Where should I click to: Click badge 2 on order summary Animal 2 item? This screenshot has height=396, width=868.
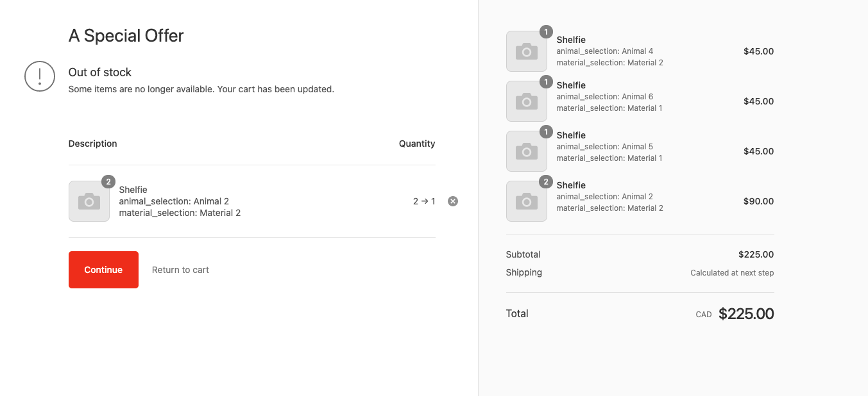tap(546, 182)
